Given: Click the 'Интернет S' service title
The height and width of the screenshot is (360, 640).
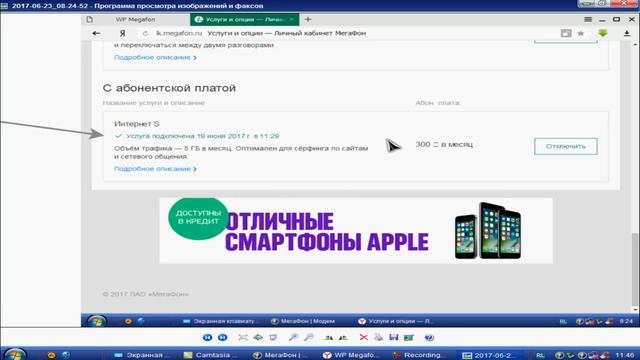Looking at the screenshot, I should 137,123.
